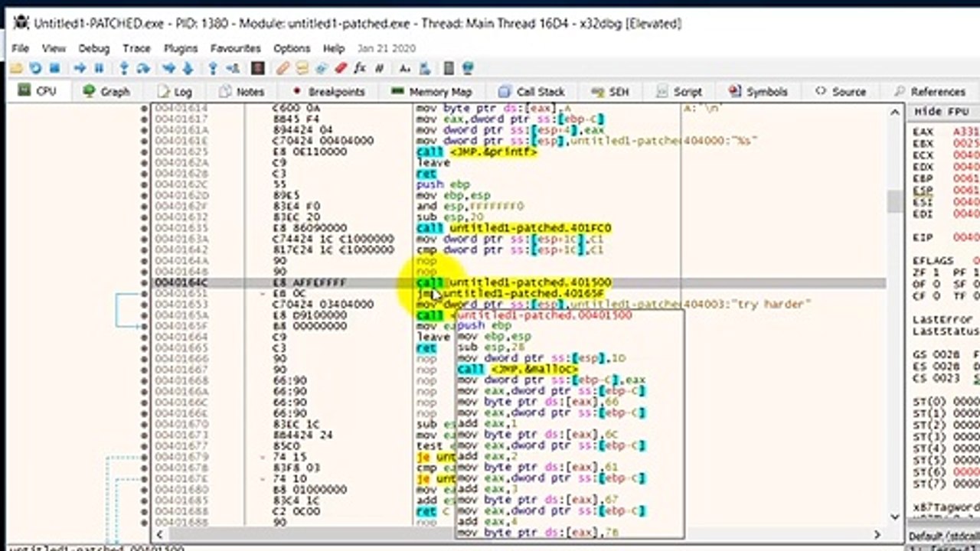Click horizontal scrollbar left arrow
Viewport: 980px width, 551px height.
click(159, 533)
